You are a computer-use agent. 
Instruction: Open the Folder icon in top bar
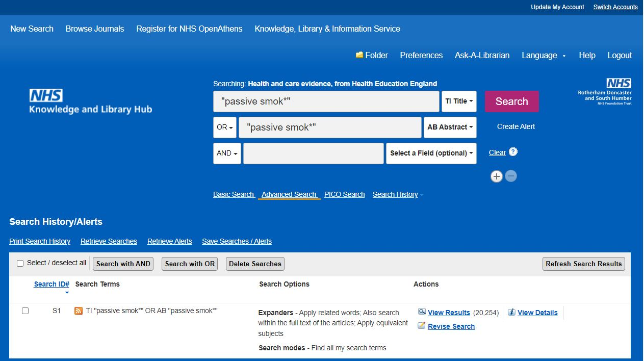[359, 55]
